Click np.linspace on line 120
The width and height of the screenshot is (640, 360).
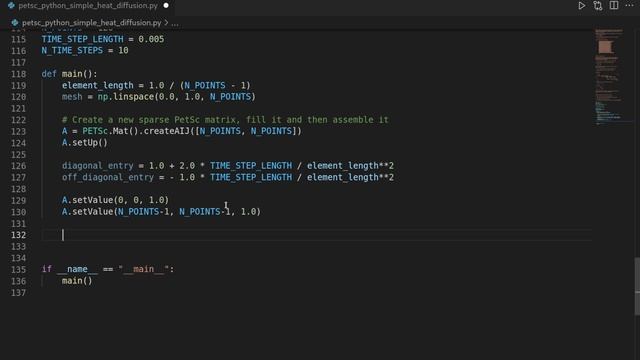click(125, 97)
